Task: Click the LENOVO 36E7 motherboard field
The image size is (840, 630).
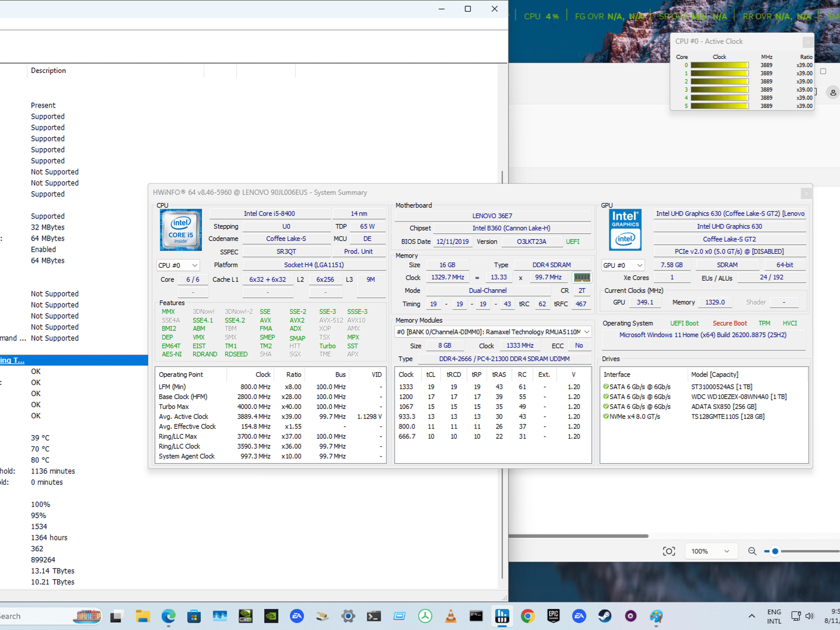Action: click(492, 216)
